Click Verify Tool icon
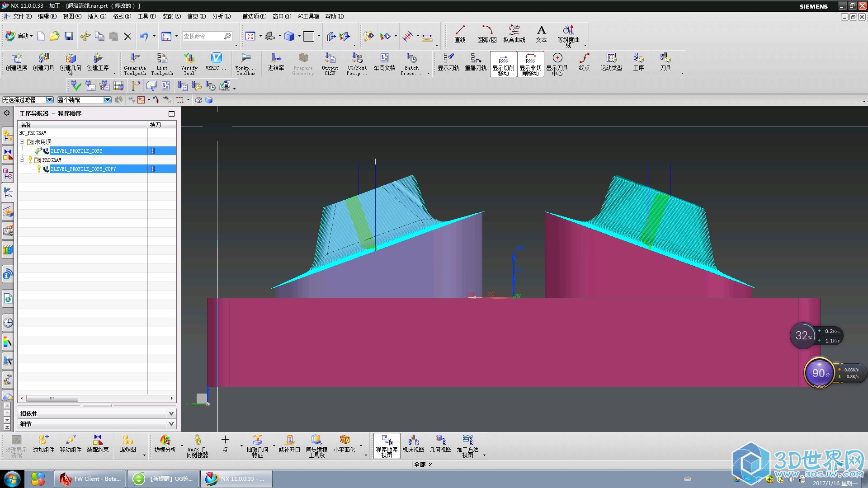The width and height of the screenshot is (868, 488). pyautogui.click(x=189, y=64)
